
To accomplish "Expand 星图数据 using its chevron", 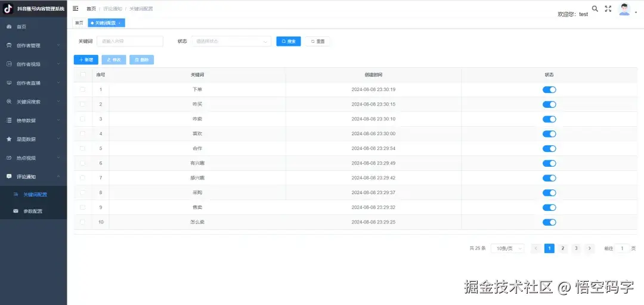I will point(58,139).
